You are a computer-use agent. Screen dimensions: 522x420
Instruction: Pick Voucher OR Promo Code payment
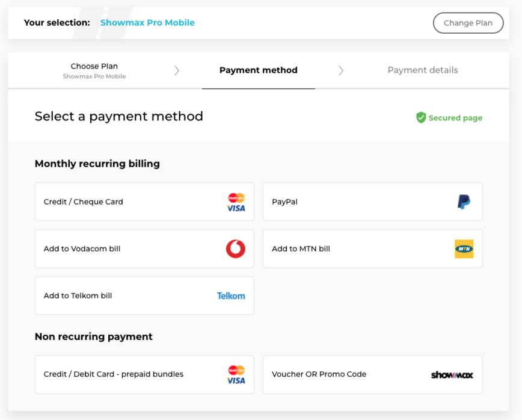tap(372, 375)
